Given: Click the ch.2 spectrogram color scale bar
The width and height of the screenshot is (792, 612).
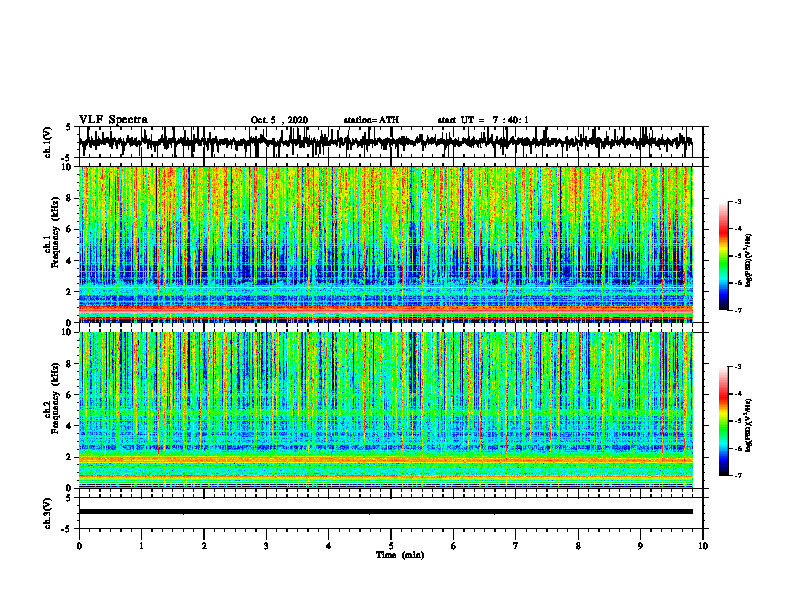Looking at the screenshot, I should (x=724, y=421).
